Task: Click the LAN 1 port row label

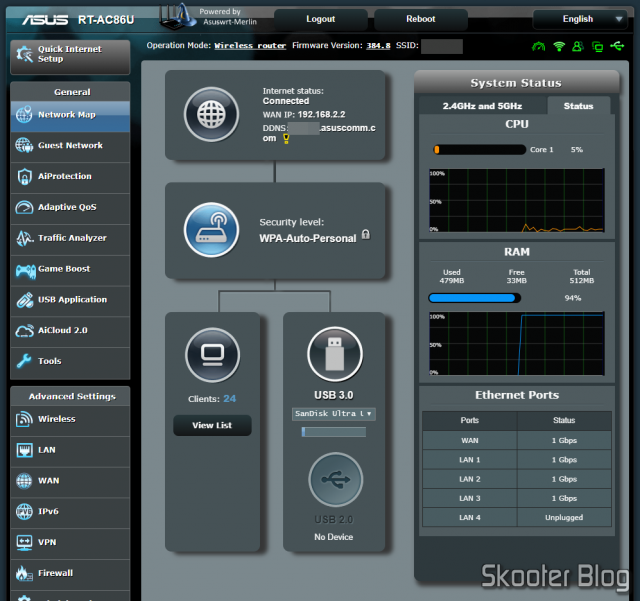Action: point(469,460)
